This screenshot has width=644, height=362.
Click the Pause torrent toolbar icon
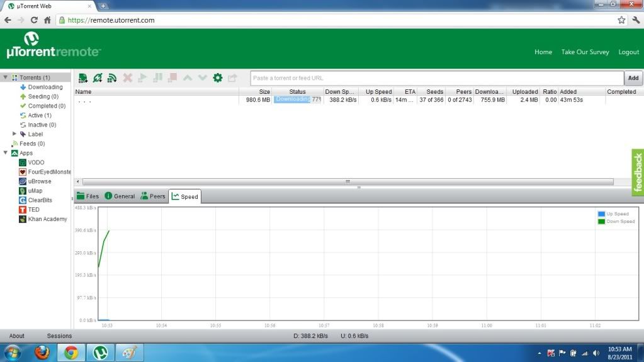tap(157, 77)
